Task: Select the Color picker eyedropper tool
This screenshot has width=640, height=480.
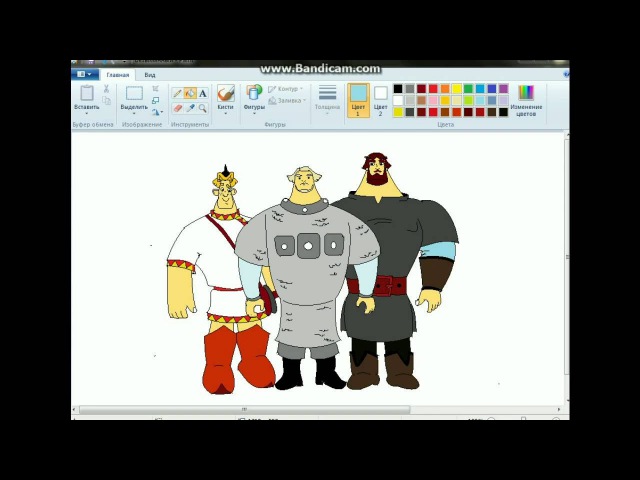Action: [190, 108]
